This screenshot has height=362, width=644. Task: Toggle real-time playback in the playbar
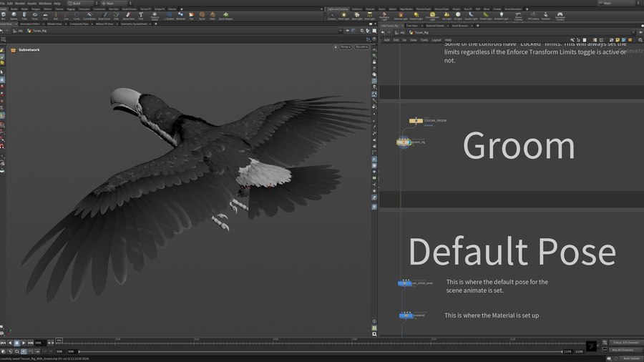24,351
